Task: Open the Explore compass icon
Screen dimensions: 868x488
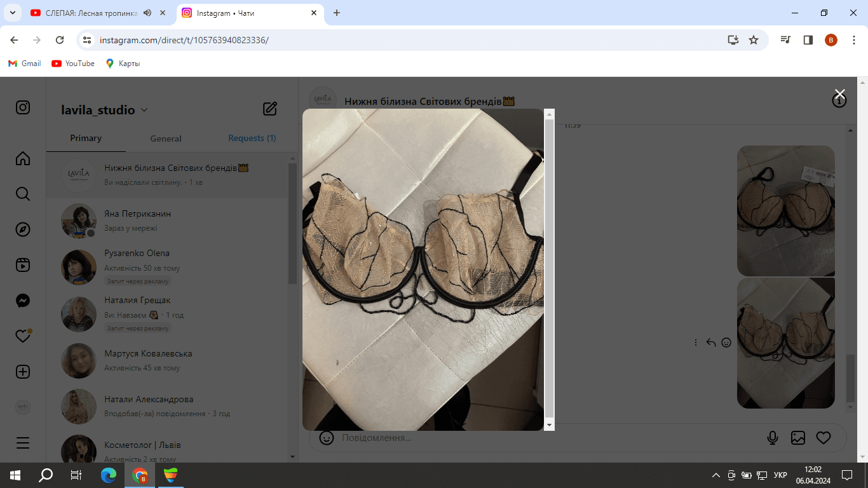Action: click(x=23, y=229)
